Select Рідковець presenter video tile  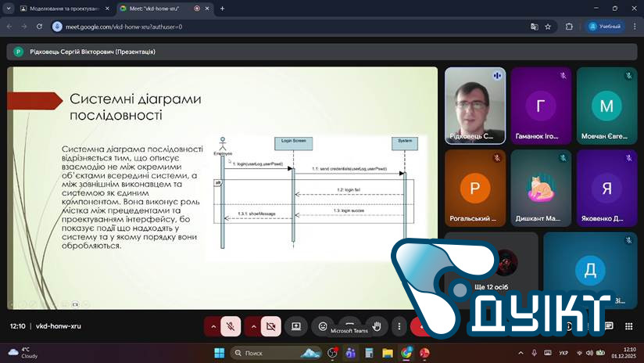tap(474, 105)
